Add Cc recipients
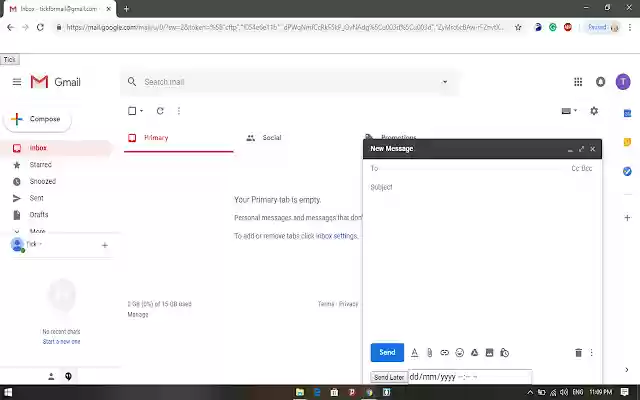This screenshot has width=640, height=400. pos(575,168)
